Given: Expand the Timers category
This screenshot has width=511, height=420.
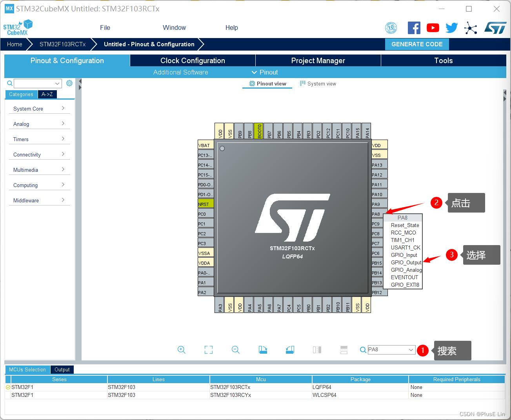Looking at the screenshot, I should [39, 139].
